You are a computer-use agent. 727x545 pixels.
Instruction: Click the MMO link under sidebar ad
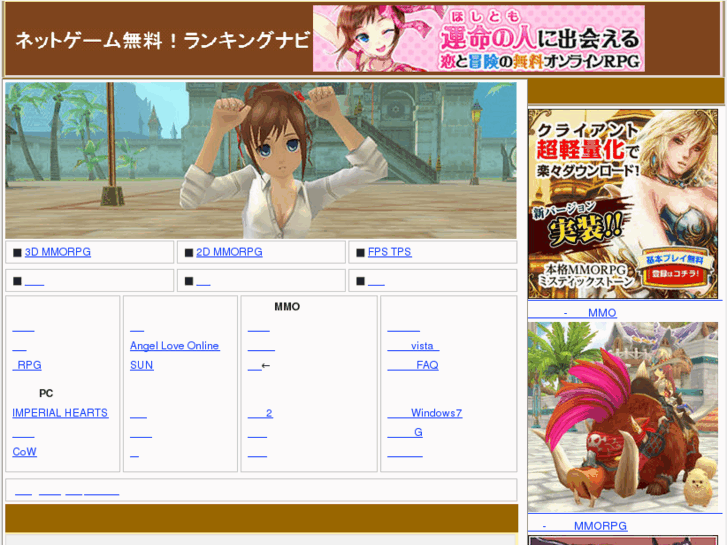click(x=572, y=313)
